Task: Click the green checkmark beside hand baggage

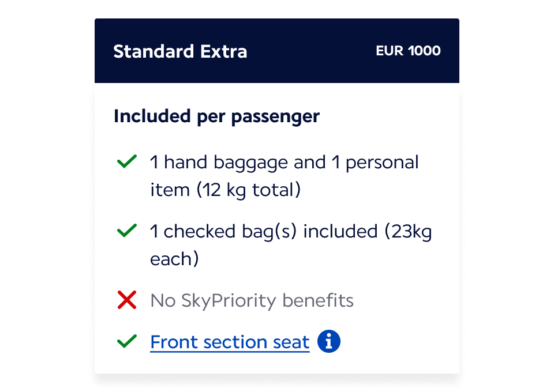Action: click(126, 162)
